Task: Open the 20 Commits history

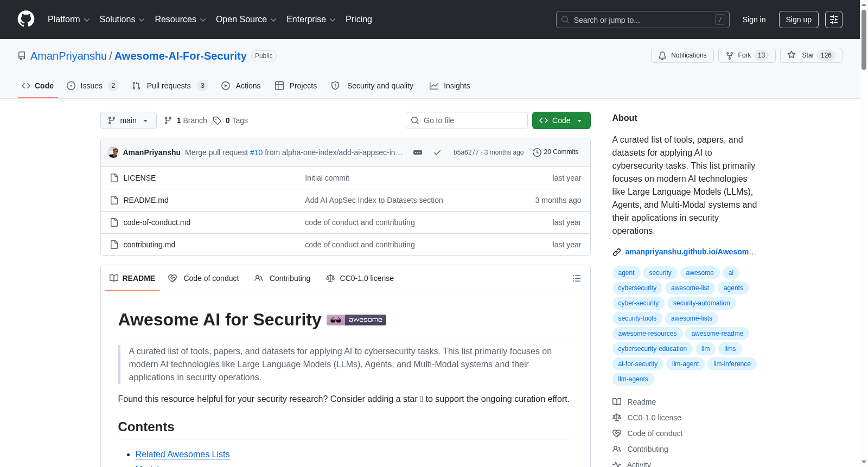Action: point(556,152)
